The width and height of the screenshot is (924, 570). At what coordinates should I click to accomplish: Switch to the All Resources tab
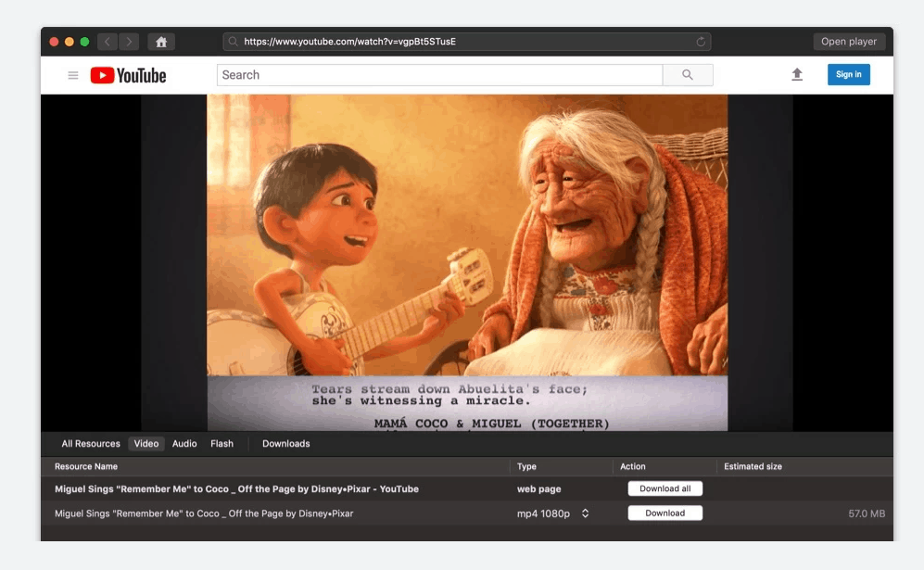point(91,444)
